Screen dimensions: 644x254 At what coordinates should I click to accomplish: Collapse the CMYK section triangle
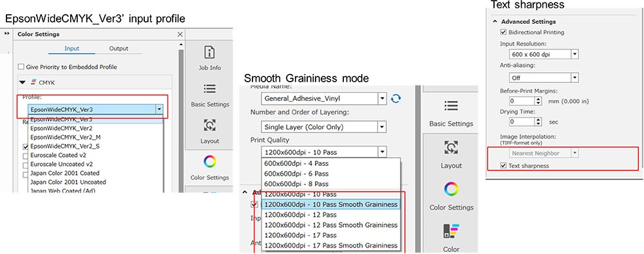point(22,82)
